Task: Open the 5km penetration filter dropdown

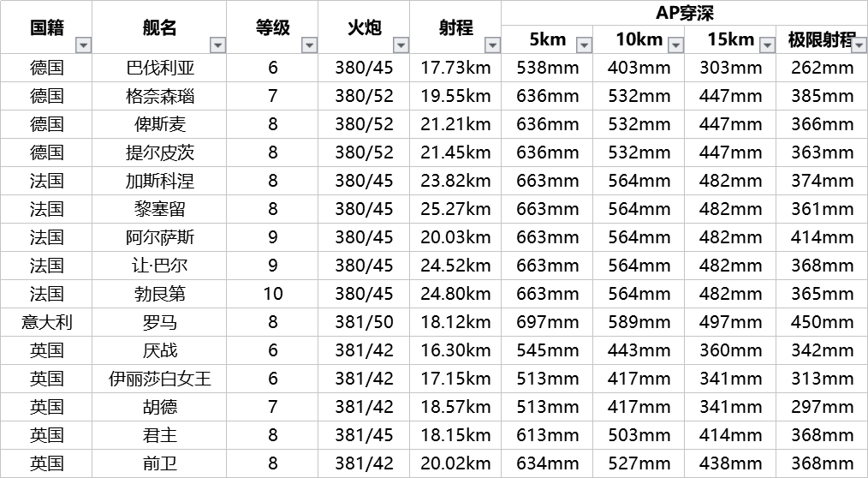Action: click(x=583, y=45)
